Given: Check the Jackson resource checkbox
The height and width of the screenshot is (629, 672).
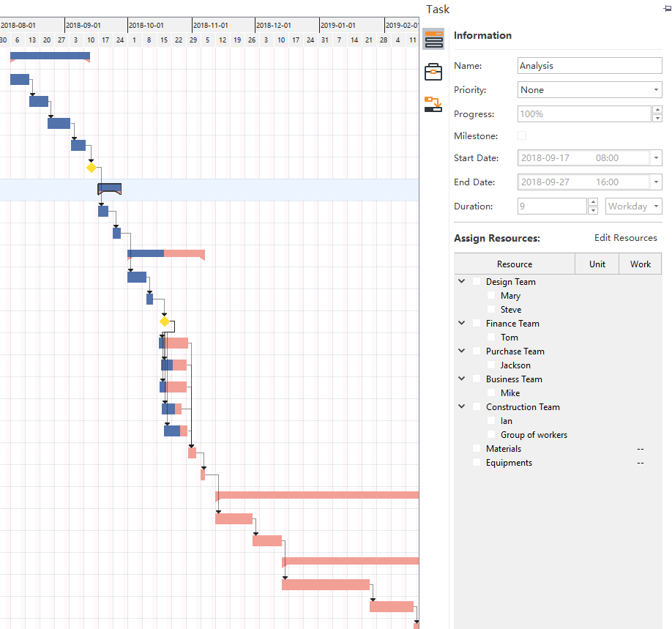Looking at the screenshot, I should (x=491, y=365).
